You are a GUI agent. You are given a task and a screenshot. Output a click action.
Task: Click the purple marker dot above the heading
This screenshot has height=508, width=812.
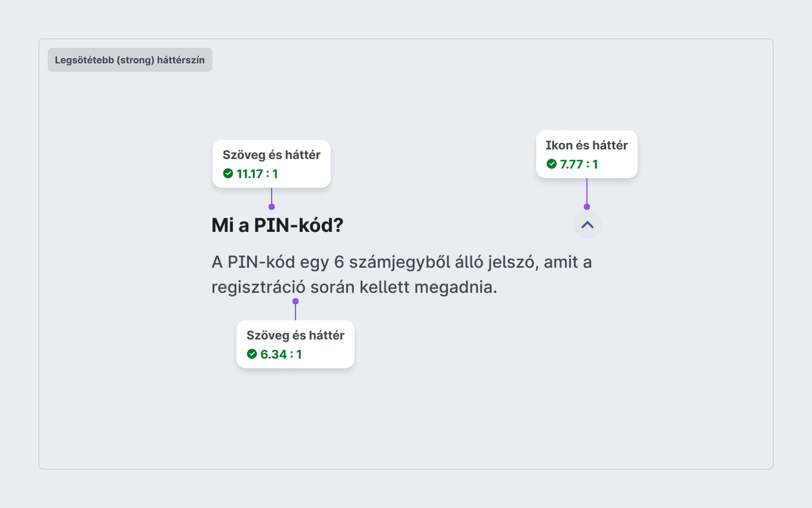pos(272,207)
